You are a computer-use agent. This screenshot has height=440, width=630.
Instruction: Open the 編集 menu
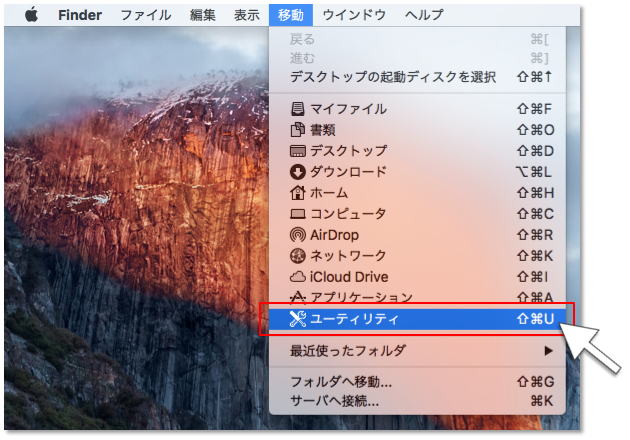point(202,15)
